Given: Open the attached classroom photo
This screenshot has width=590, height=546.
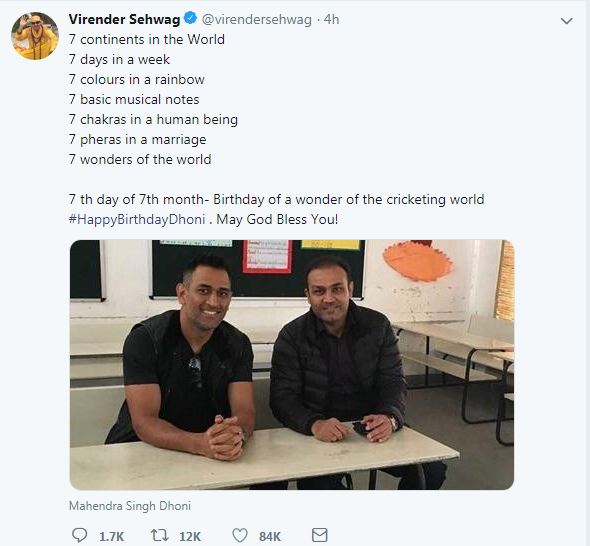Looking at the screenshot, I should point(292,365).
